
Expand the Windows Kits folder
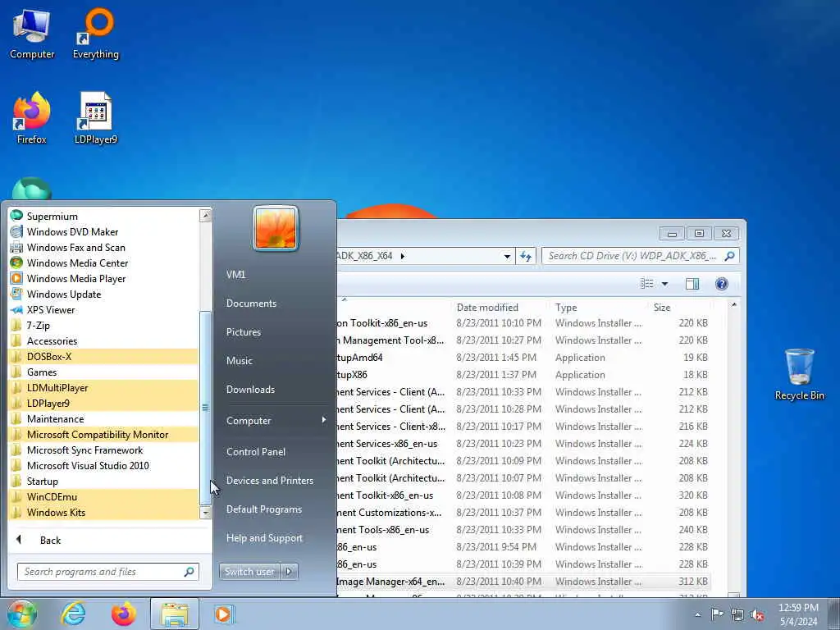click(x=103, y=512)
